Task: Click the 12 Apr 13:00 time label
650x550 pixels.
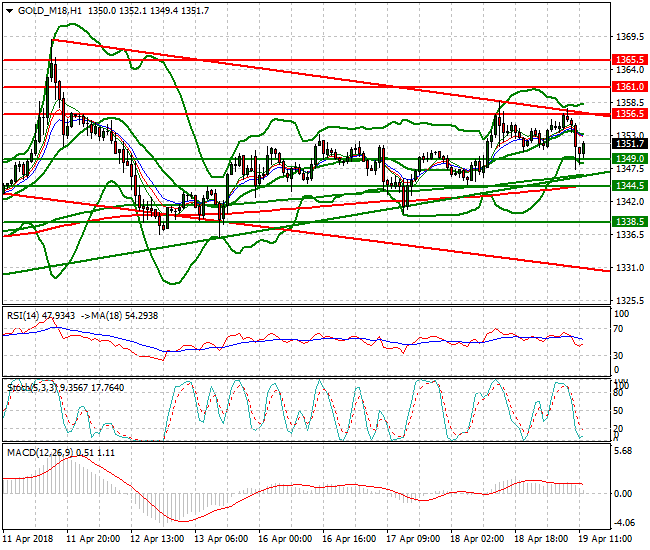Action: click(157, 539)
